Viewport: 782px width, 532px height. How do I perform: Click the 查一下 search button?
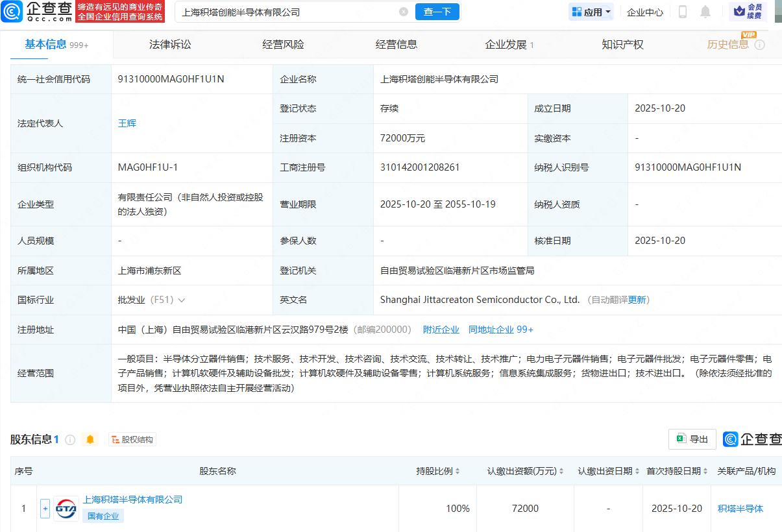pos(437,12)
